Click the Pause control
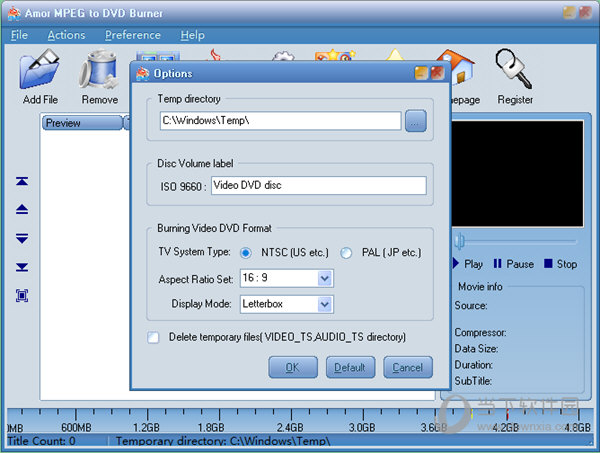The height and width of the screenshot is (453, 600). click(x=514, y=264)
